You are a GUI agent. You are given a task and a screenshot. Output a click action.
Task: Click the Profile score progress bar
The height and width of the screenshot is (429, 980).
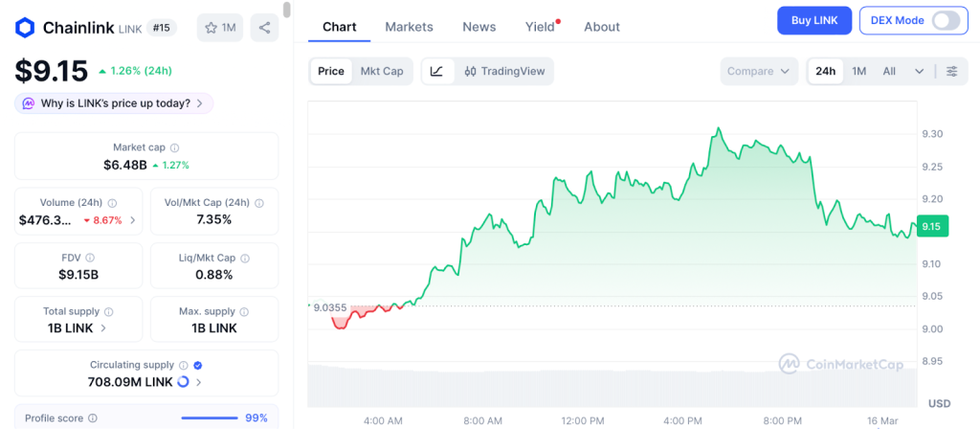pos(210,418)
